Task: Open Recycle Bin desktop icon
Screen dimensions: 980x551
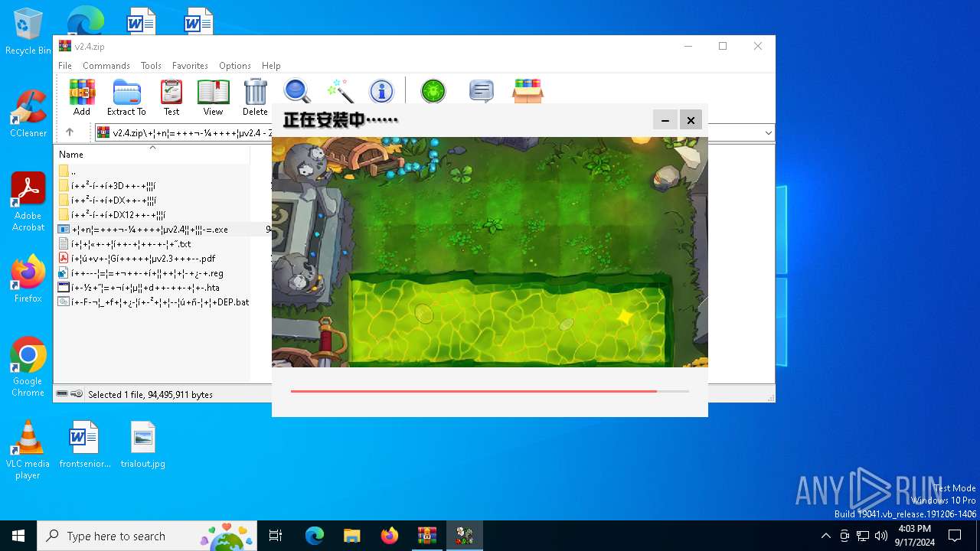Action: pos(28,31)
